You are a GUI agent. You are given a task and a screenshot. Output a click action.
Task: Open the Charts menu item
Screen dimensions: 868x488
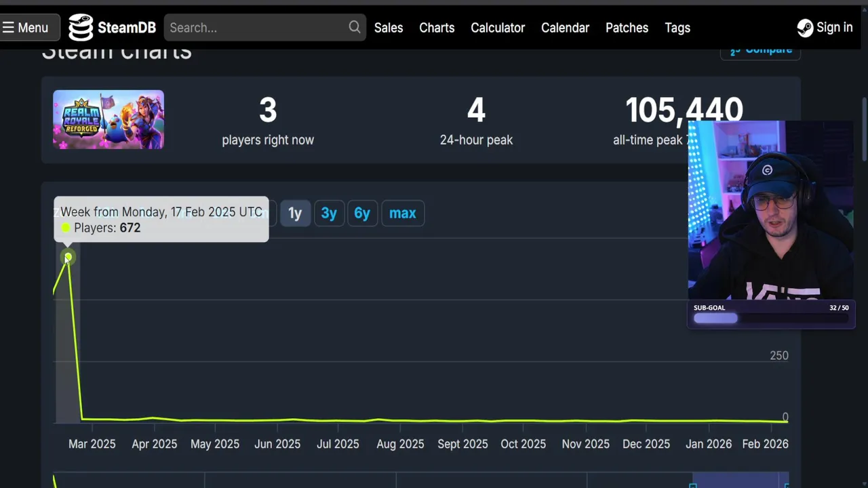point(437,28)
